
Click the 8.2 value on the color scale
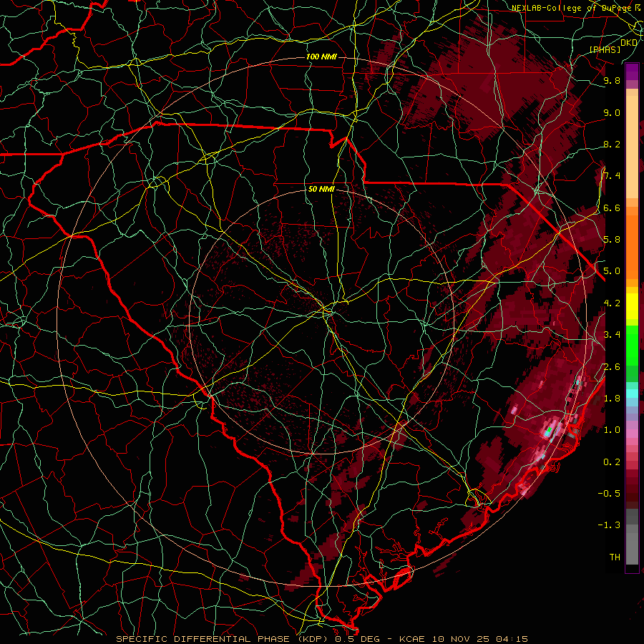coord(612,144)
